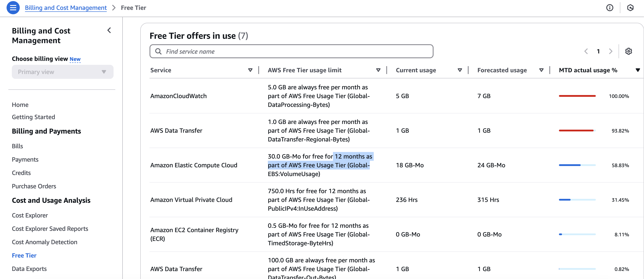This screenshot has height=279, width=644.
Task: Open Getting Started in the sidebar
Action: coord(34,117)
